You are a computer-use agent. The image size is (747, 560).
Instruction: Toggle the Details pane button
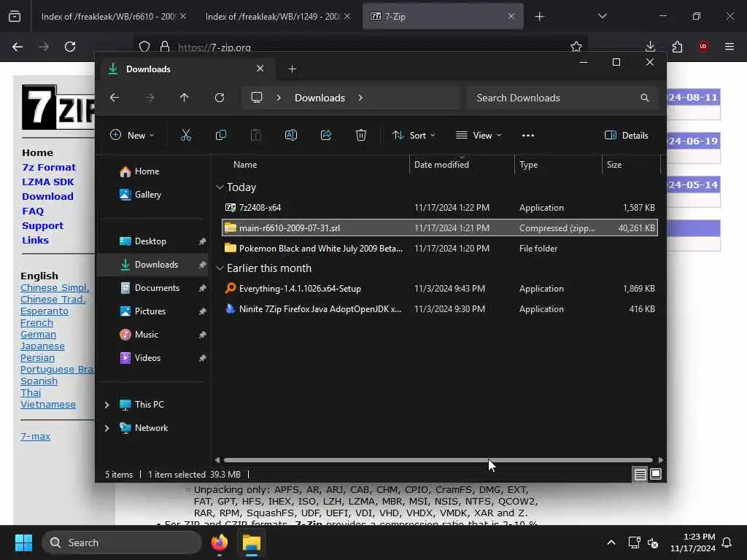(627, 135)
